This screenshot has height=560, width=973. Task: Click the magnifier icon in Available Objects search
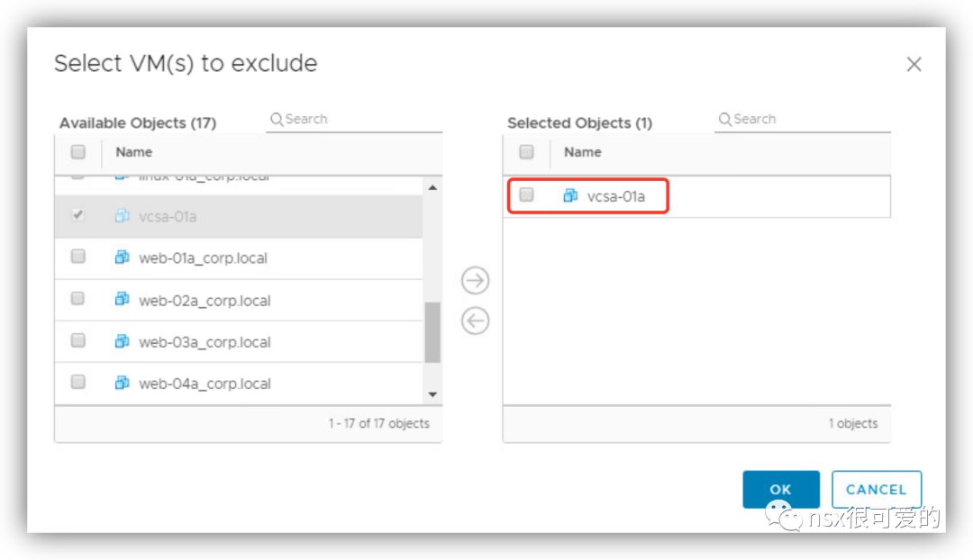(x=277, y=119)
